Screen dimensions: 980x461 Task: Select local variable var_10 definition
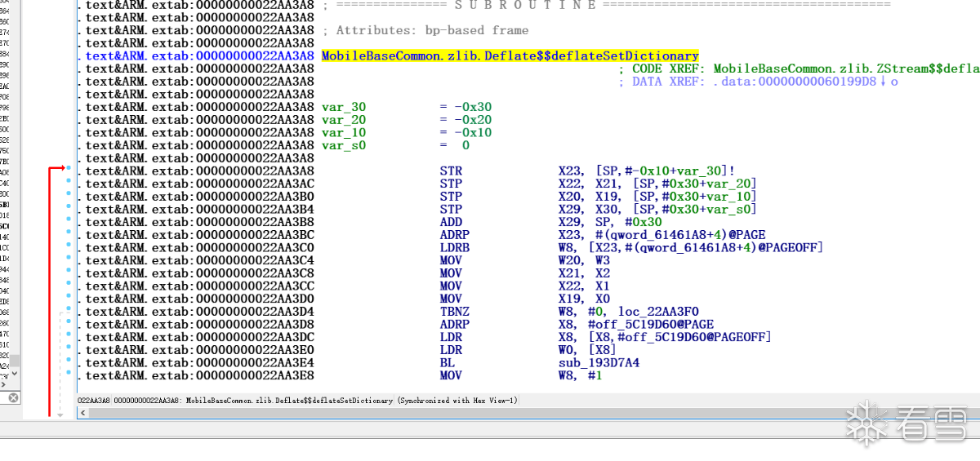344,132
